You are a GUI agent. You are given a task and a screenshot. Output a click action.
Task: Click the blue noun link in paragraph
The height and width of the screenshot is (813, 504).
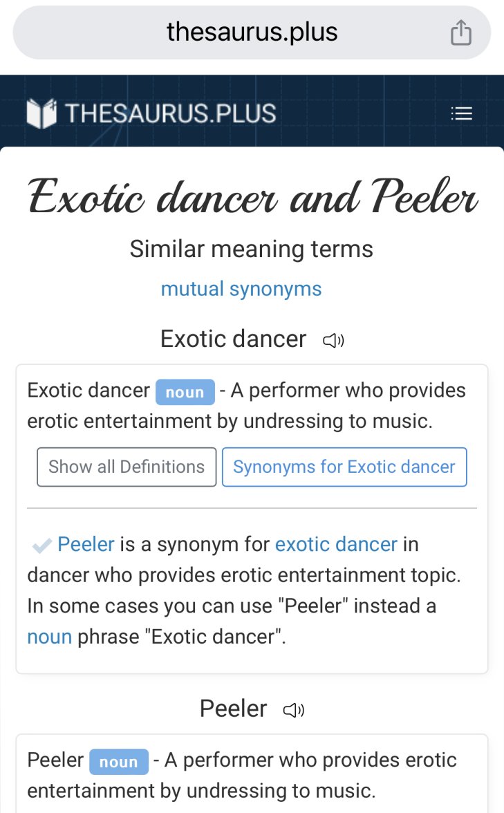[49, 636]
